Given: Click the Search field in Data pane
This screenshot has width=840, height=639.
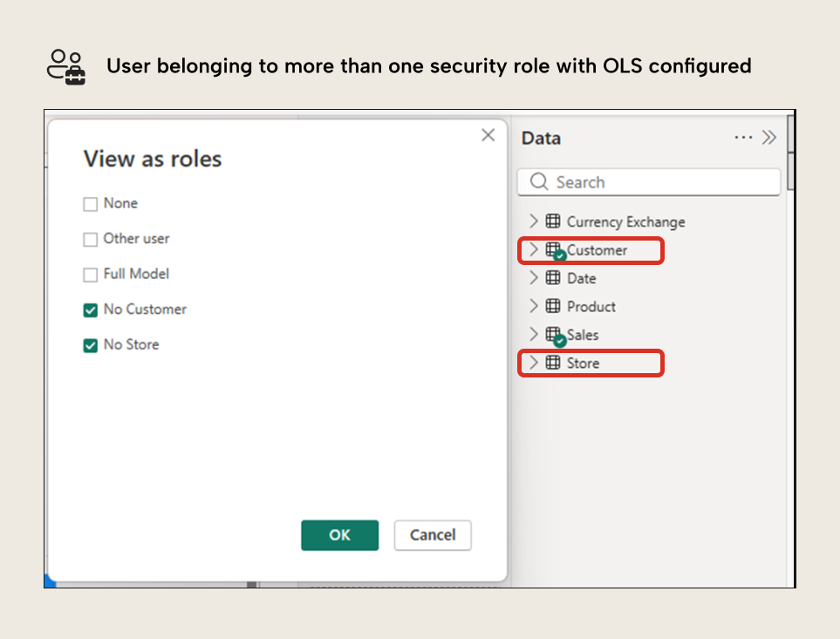Looking at the screenshot, I should (x=649, y=182).
